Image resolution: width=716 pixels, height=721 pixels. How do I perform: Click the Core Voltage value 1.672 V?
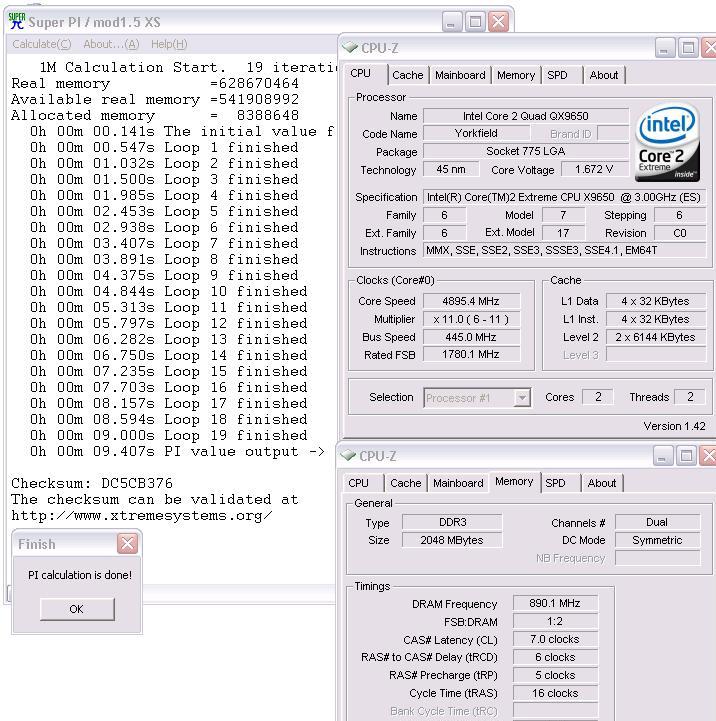(595, 169)
